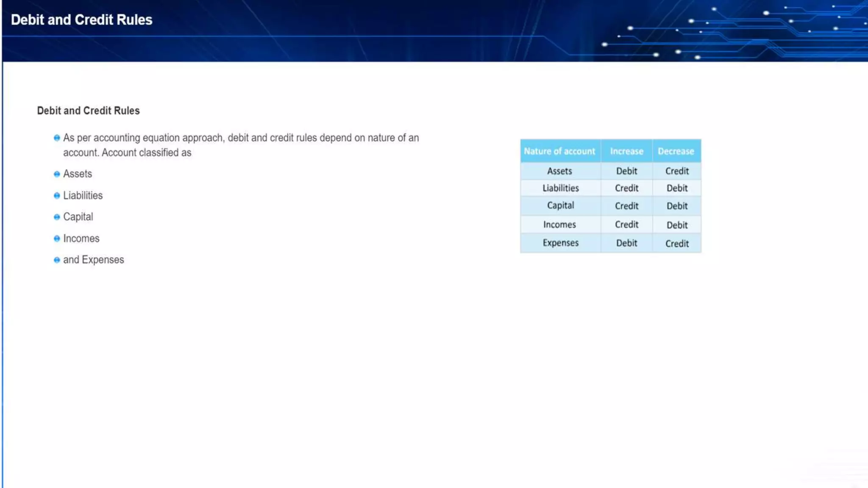
Task: Click the 'Liabilities' row label in table
Action: pyautogui.click(x=560, y=188)
